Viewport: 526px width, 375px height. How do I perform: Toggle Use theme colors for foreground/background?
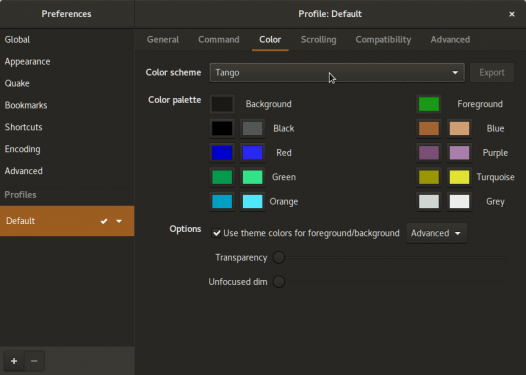tap(216, 233)
